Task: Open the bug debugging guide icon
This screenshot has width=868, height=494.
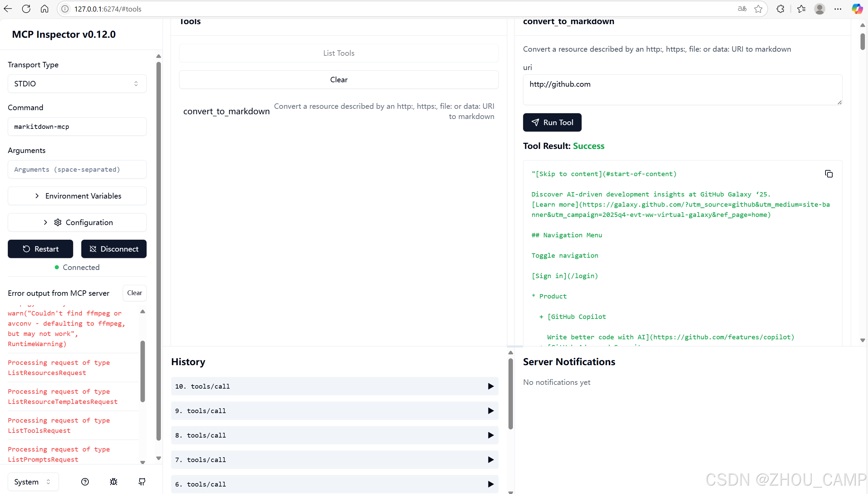Action: click(x=114, y=481)
